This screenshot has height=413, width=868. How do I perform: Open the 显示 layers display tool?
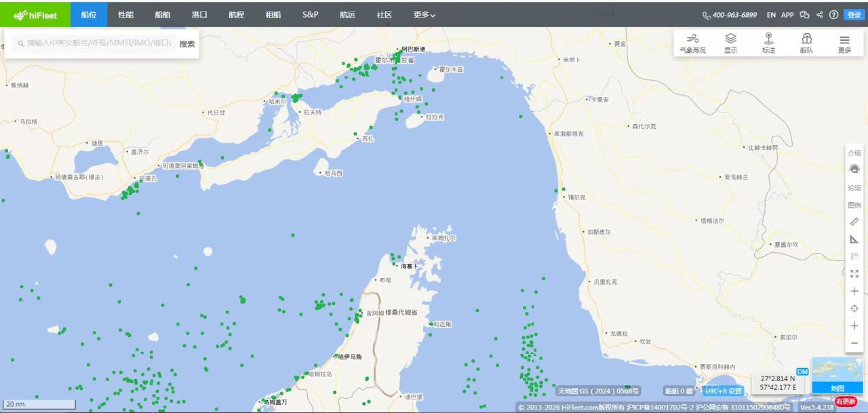[x=730, y=43]
